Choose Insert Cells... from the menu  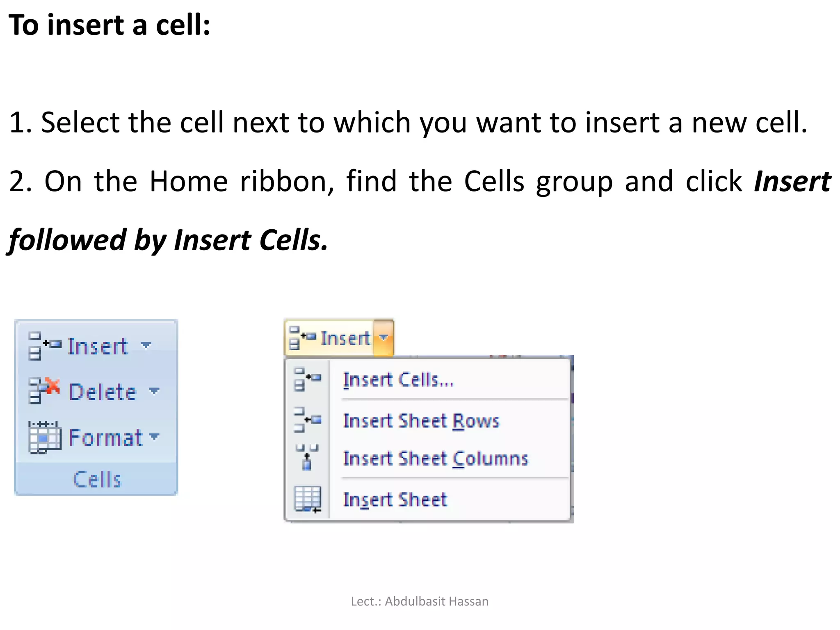pos(429,379)
